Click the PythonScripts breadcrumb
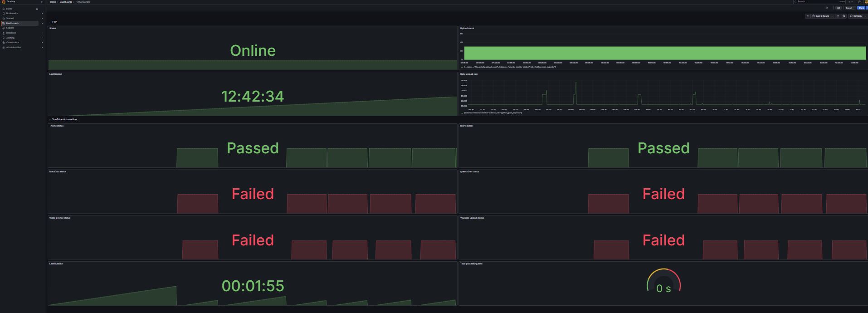This screenshot has width=868, height=313. click(83, 2)
